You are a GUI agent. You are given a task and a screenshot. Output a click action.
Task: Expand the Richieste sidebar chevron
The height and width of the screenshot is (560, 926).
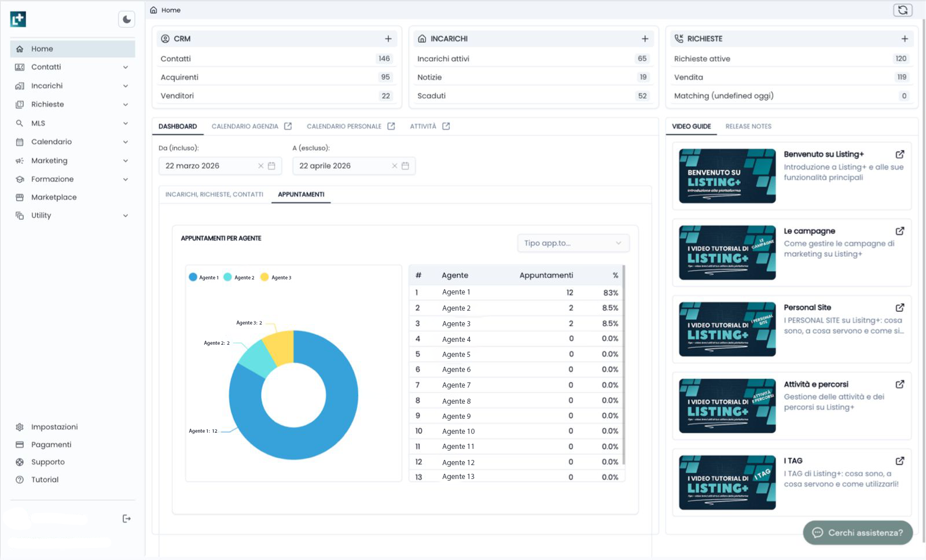coord(126,104)
